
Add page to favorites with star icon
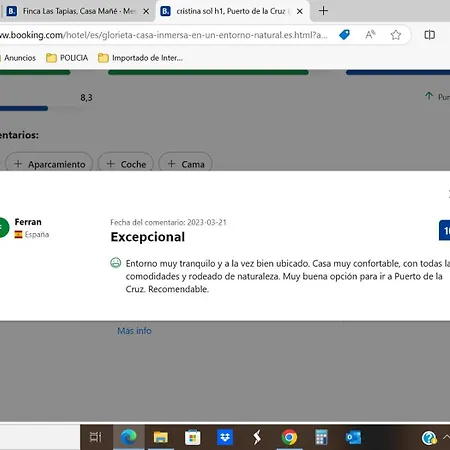pyautogui.click(x=396, y=35)
